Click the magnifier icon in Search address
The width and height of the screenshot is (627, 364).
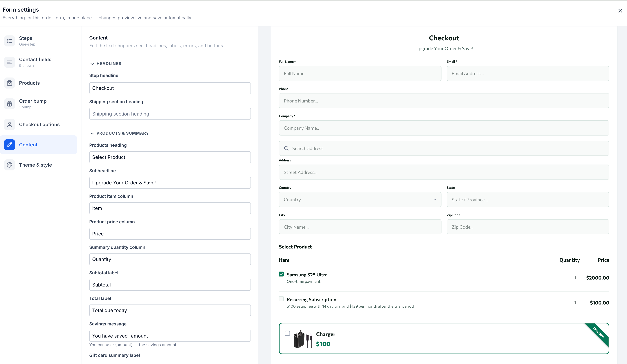[x=286, y=148]
